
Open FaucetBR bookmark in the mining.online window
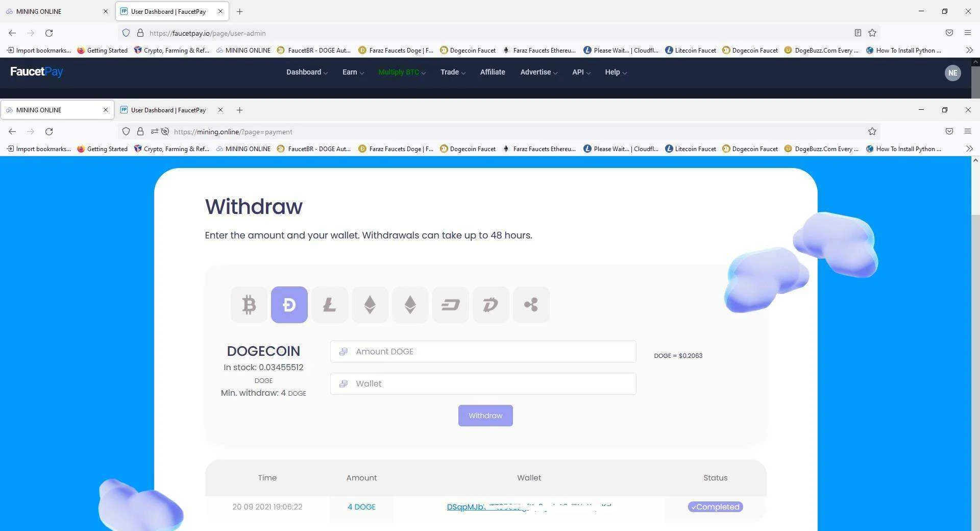[x=314, y=149]
